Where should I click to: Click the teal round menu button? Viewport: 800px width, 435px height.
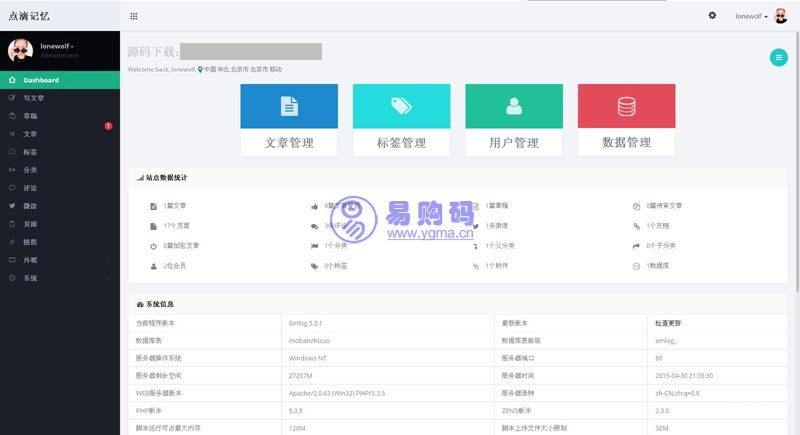tap(778, 58)
